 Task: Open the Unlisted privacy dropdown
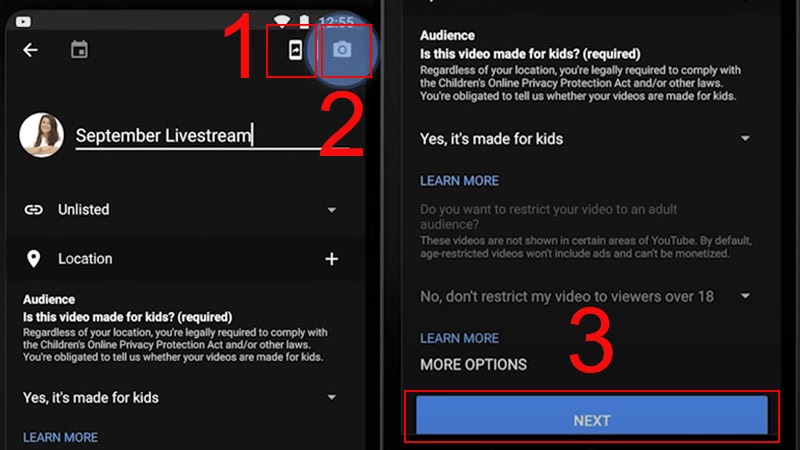click(331, 210)
